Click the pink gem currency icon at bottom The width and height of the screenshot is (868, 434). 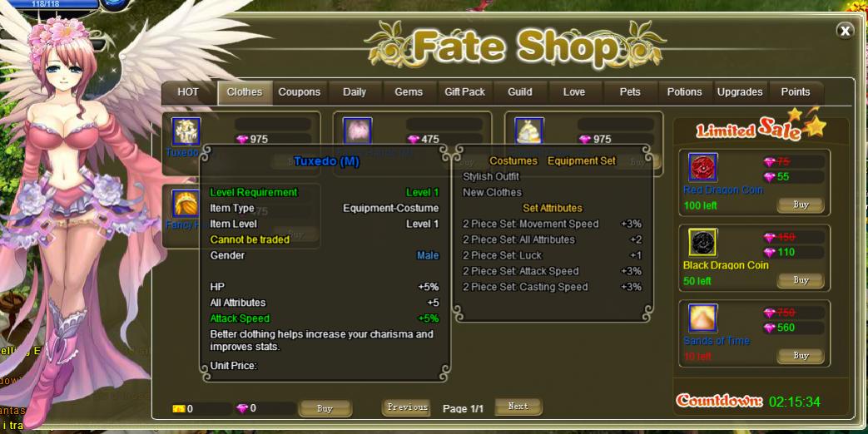tap(242, 408)
